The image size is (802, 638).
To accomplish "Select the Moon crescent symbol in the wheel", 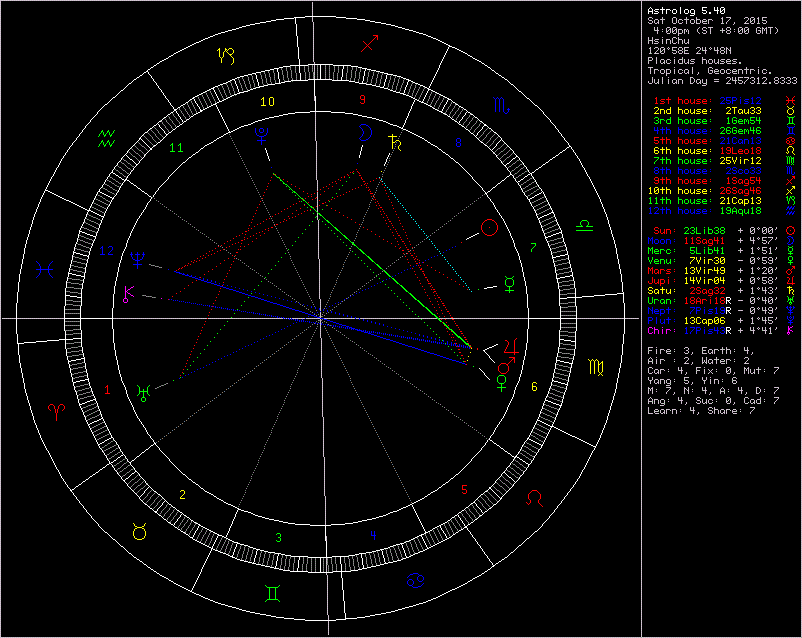I will pyautogui.click(x=366, y=132).
